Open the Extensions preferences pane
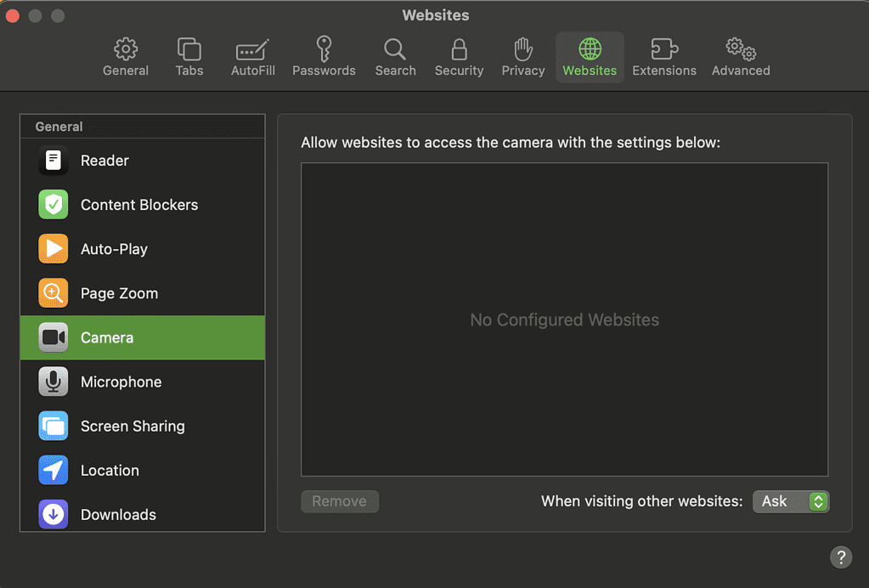869x588 pixels. tap(663, 57)
